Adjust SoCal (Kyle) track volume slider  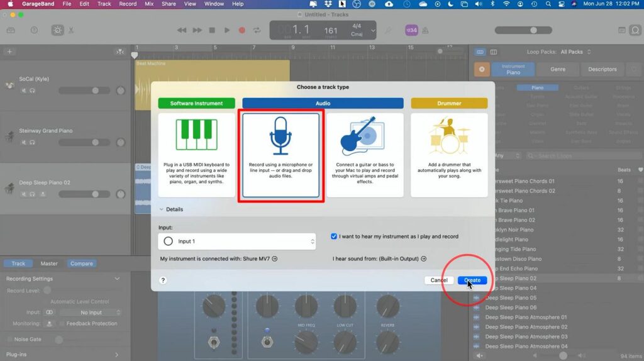click(84, 91)
